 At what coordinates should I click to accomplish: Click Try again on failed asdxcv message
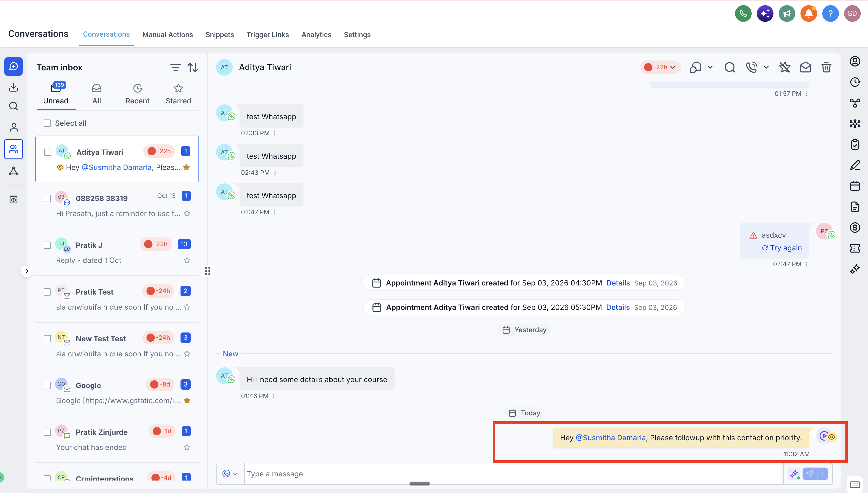click(x=782, y=248)
